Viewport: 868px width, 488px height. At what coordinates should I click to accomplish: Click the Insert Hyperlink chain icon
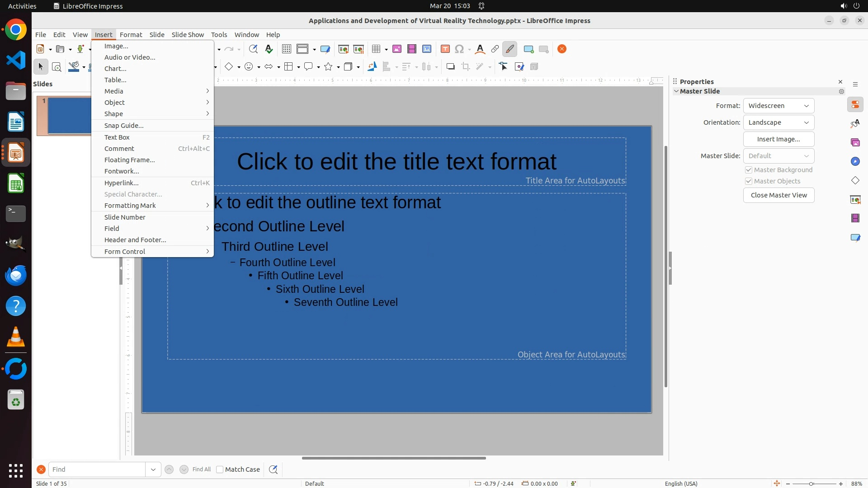[x=495, y=49]
